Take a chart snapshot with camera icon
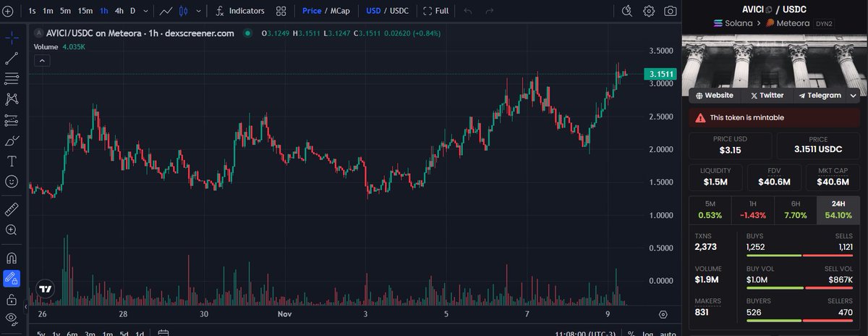This screenshot has height=336, width=868. point(671,11)
